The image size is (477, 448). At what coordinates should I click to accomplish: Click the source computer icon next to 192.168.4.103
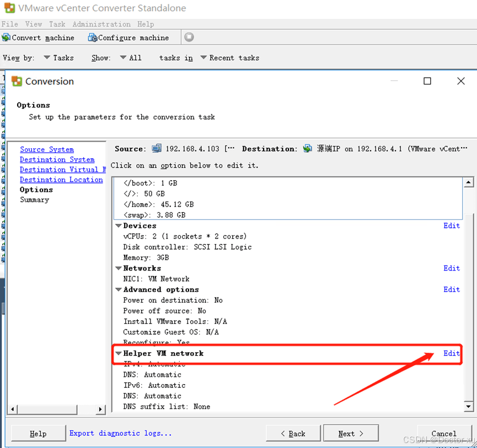[x=157, y=148]
